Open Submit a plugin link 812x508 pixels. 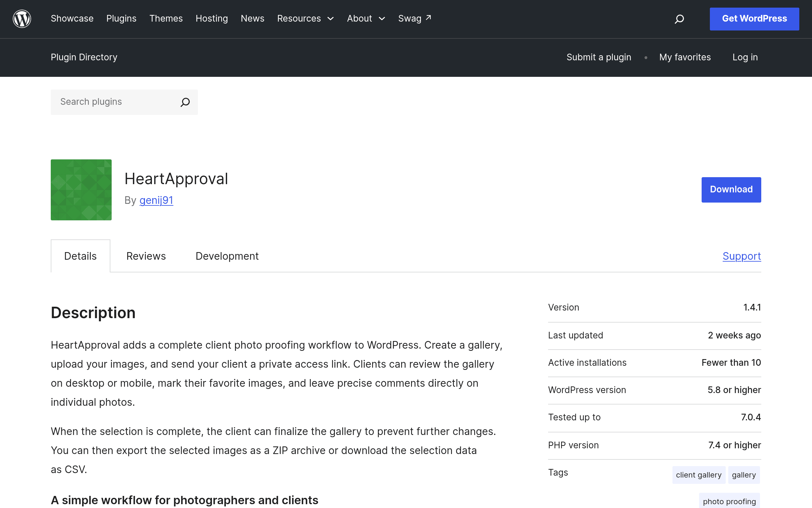click(599, 57)
